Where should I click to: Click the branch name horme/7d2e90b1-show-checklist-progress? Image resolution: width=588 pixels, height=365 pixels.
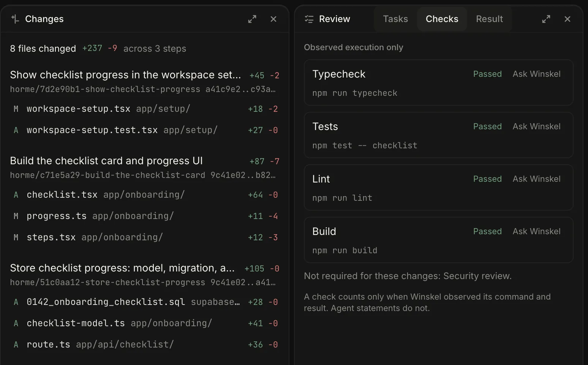[105, 89]
